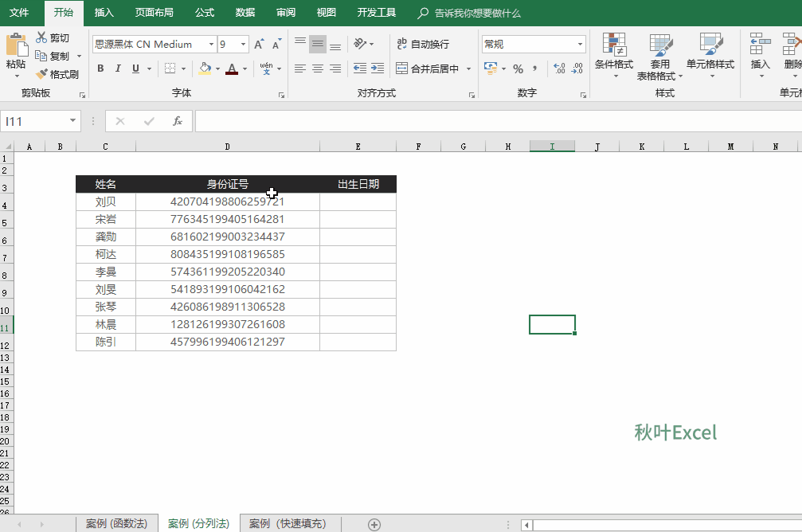The image size is (802, 532).
Task: Apply cell borders icon
Action: click(170, 68)
